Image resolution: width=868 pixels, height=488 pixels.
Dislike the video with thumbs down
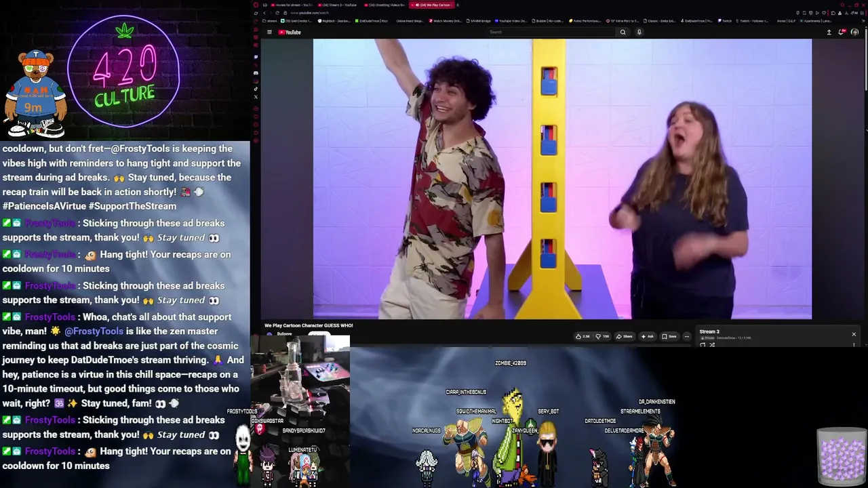pyautogui.click(x=602, y=336)
